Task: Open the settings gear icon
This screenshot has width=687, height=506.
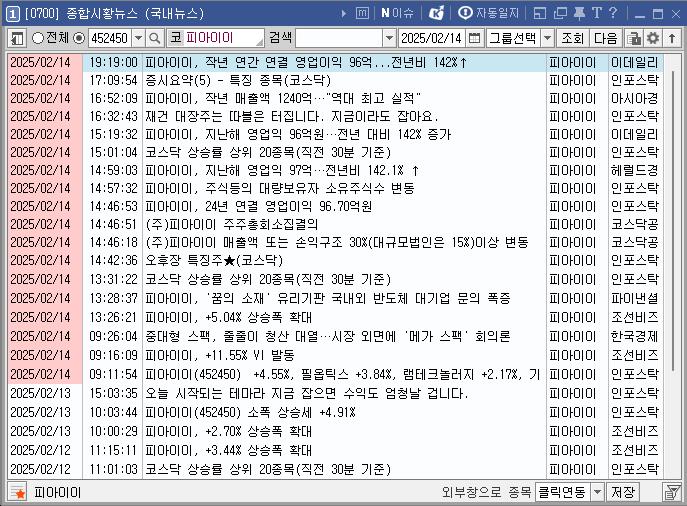Action: 653,39
